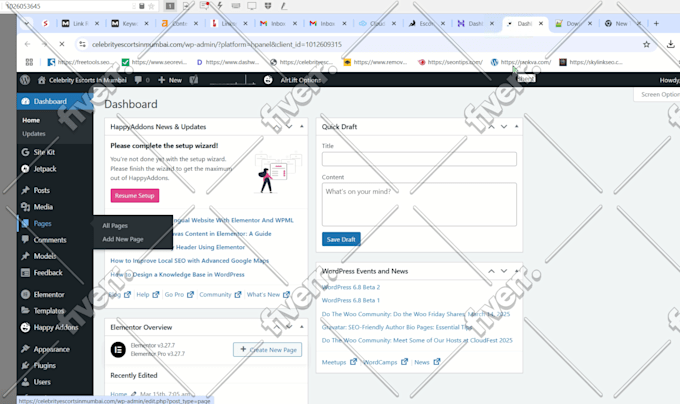Click the bookmark star in address bar

(647, 44)
